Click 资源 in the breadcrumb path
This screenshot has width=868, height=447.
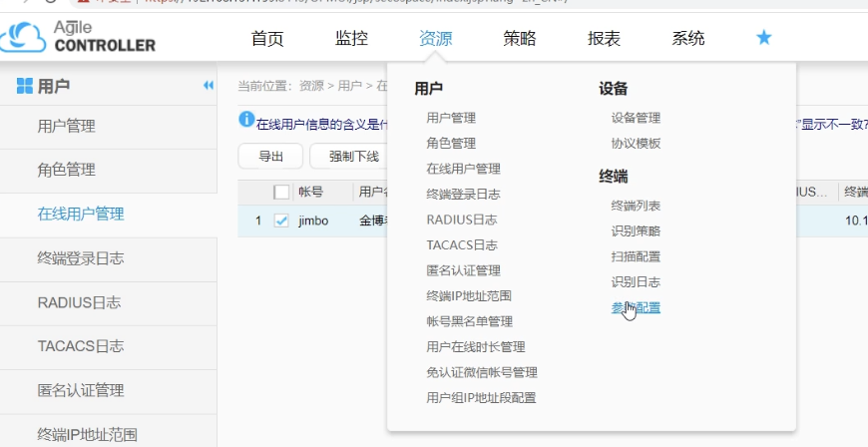tap(311, 86)
